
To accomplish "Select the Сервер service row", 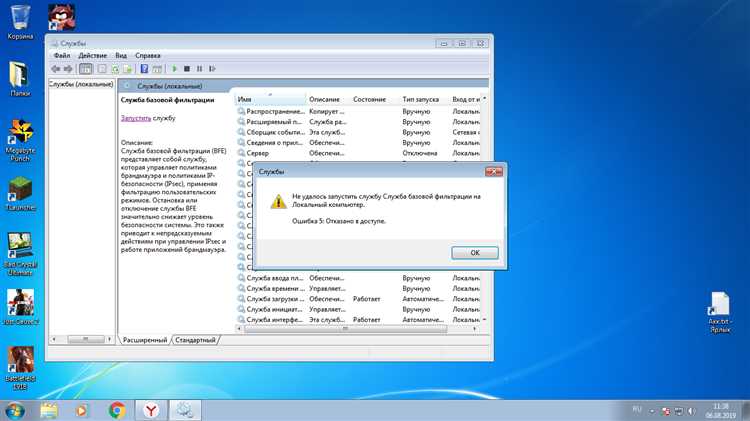I will [359, 153].
